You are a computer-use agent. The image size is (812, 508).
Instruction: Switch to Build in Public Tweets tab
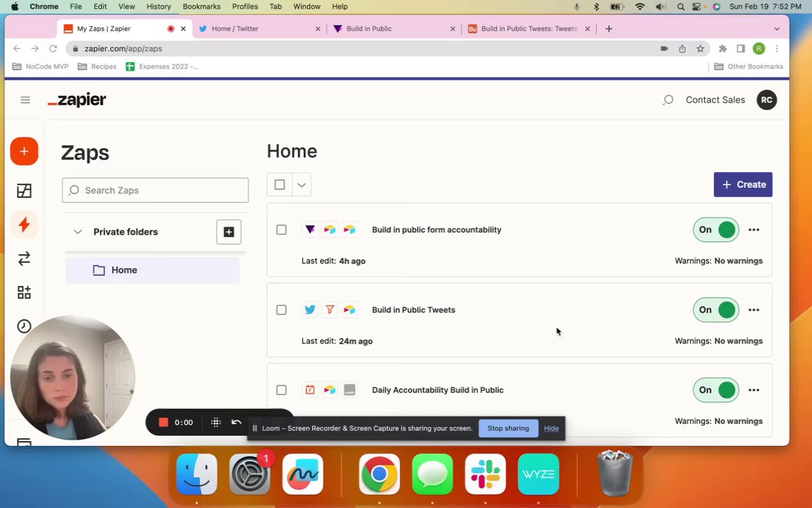point(528,29)
